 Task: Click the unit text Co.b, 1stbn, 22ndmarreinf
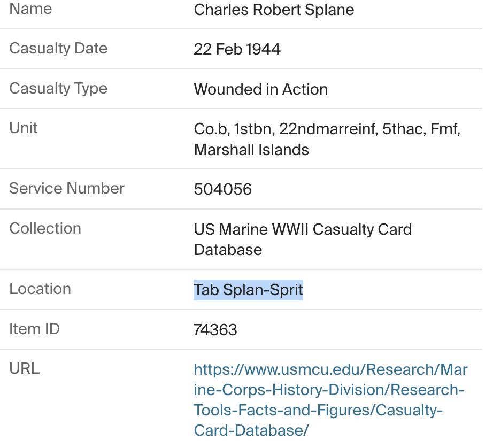click(286, 129)
